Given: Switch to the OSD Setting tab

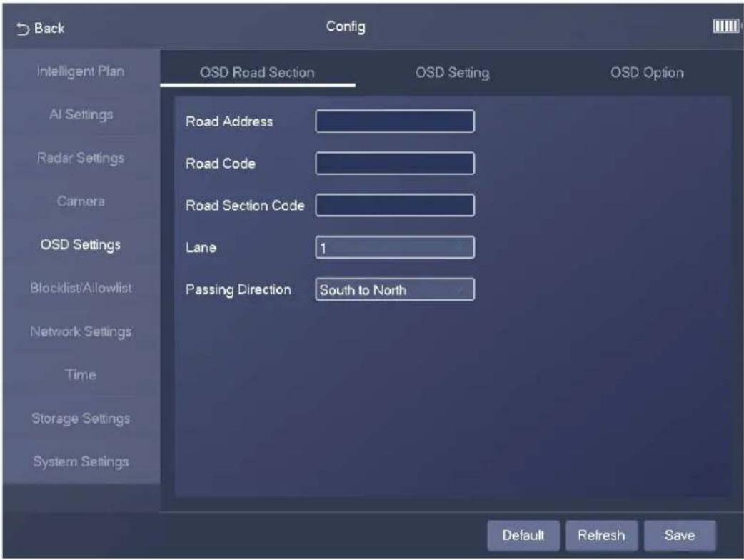Looking at the screenshot, I should coord(452,72).
